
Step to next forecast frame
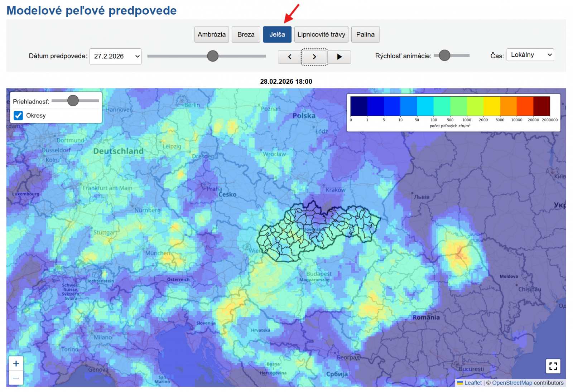(x=314, y=57)
